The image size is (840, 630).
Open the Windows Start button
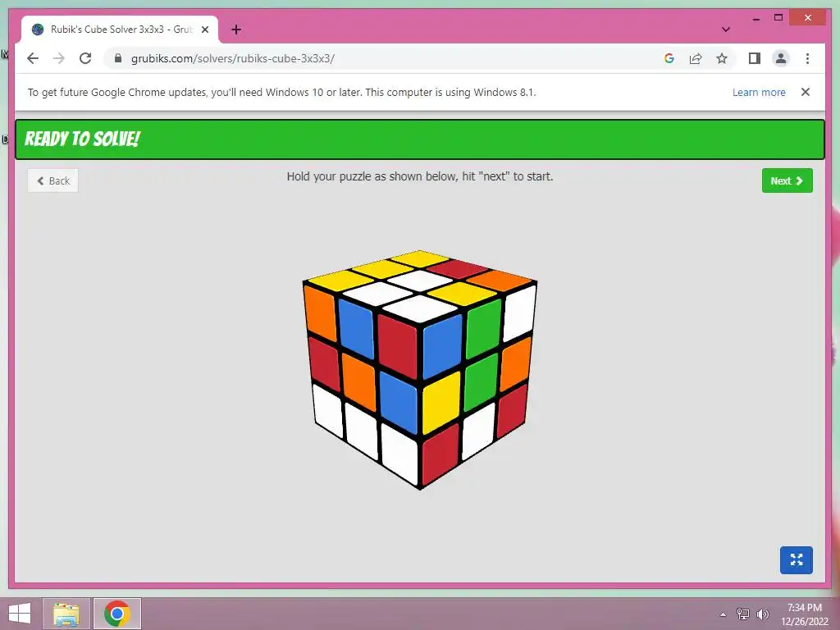point(20,614)
